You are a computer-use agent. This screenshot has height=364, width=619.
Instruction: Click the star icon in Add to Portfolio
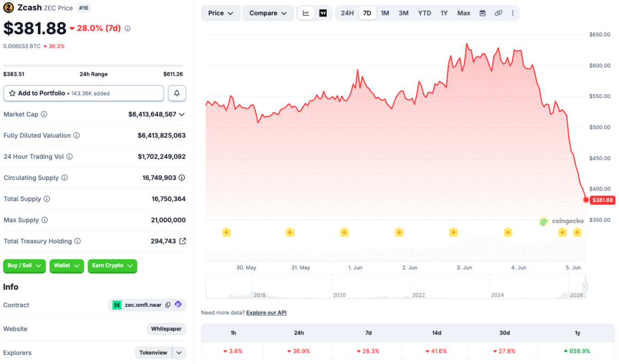pos(12,93)
